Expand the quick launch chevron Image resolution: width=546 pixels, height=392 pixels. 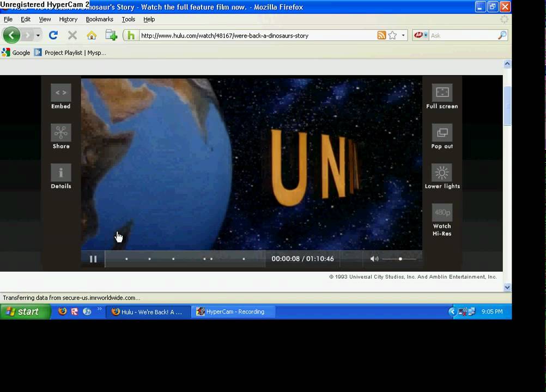[x=99, y=309]
